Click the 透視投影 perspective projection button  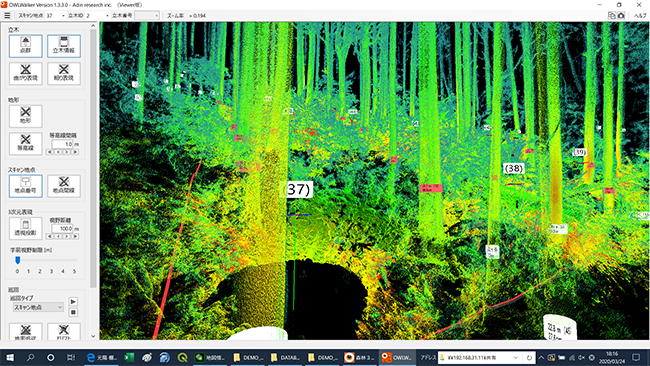click(26, 228)
